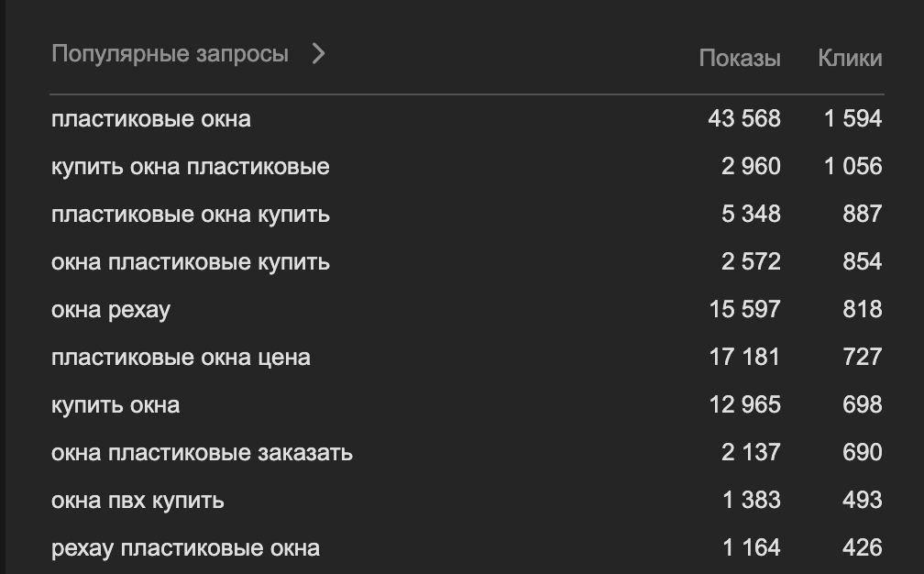The image size is (924, 574).
Task: Sort by the Клики column header
Action: [849, 59]
